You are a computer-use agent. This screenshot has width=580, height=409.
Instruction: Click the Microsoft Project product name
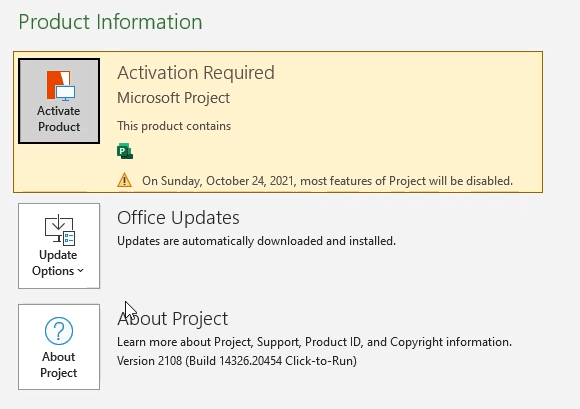coord(173,98)
